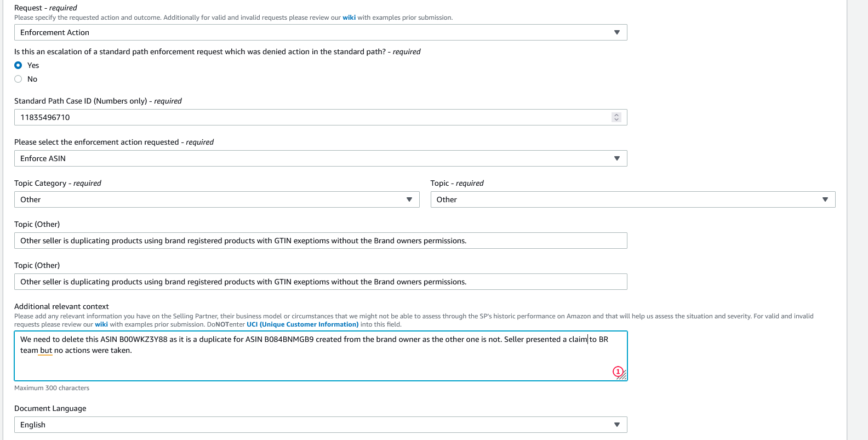Click the underlined word "but" in context

pos(46,351)
